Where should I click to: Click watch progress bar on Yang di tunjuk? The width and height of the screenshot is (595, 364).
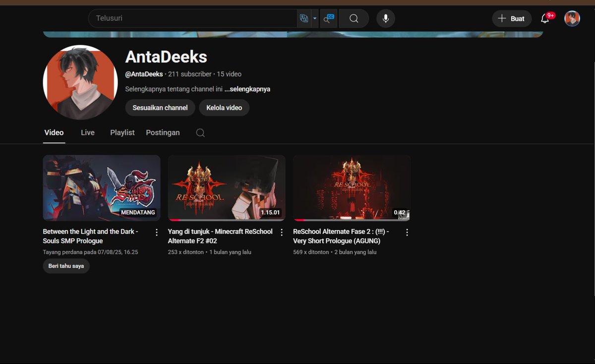(227, 220)
